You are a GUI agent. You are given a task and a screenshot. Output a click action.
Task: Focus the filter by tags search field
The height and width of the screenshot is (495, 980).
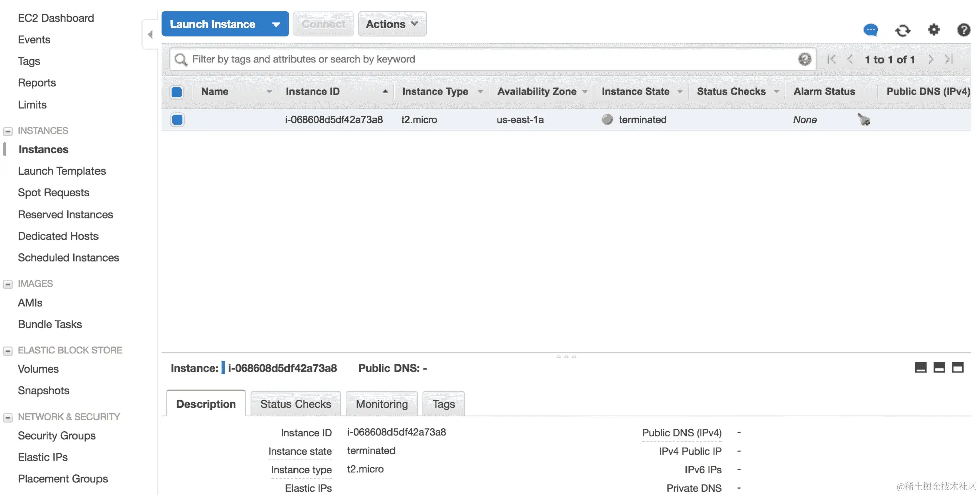(x=493, y=59)
